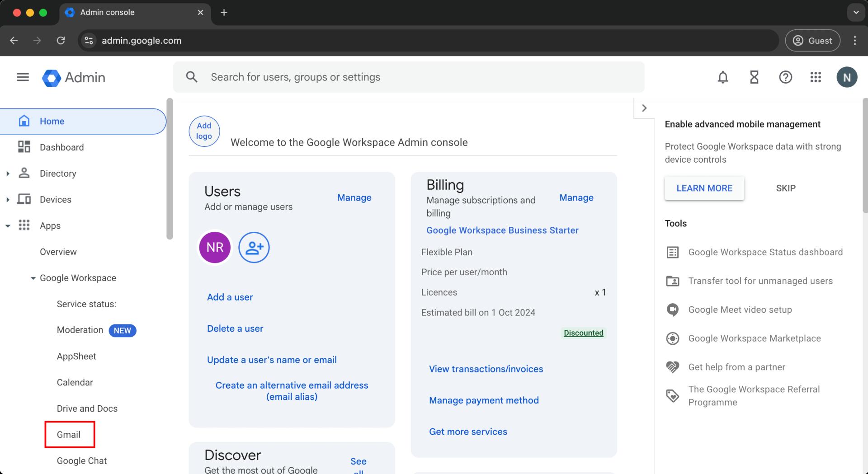Open the account avatar N
This screenshot has width=868, height=474.
[847, 77]
